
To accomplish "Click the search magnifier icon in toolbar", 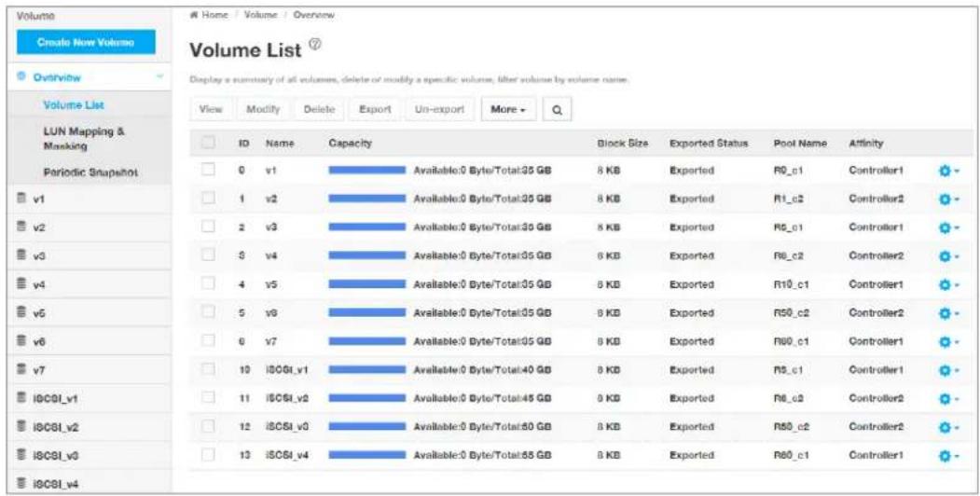I will [x=557, y=109].
